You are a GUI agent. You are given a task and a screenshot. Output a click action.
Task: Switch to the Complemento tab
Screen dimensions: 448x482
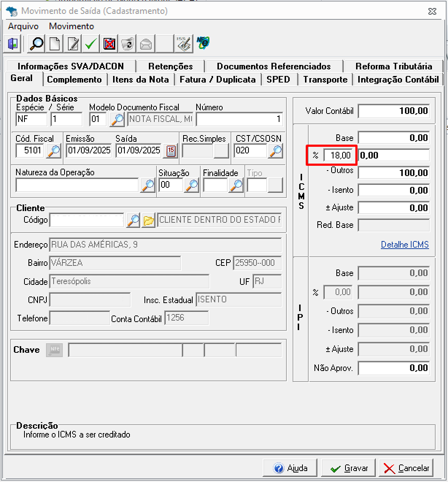pos(74,80)
